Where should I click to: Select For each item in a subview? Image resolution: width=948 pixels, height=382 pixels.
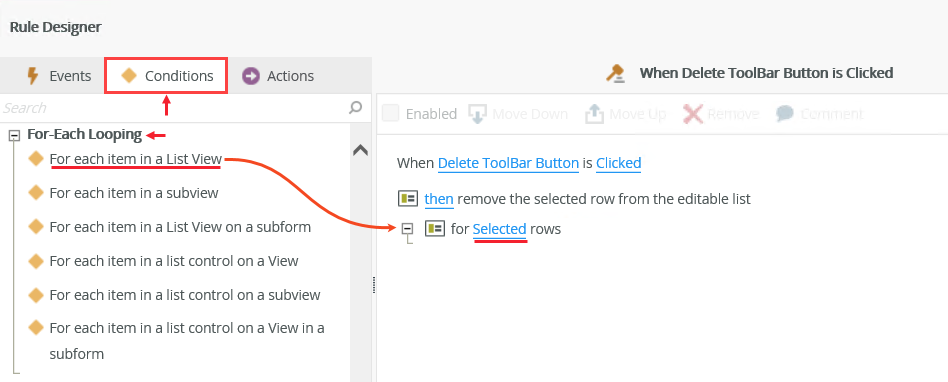tap(134, 193)
